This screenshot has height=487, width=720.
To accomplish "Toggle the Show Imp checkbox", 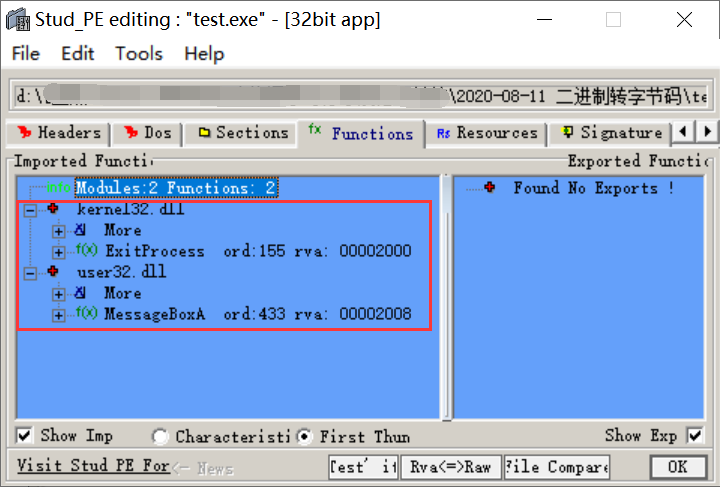I will coord(24,435).
